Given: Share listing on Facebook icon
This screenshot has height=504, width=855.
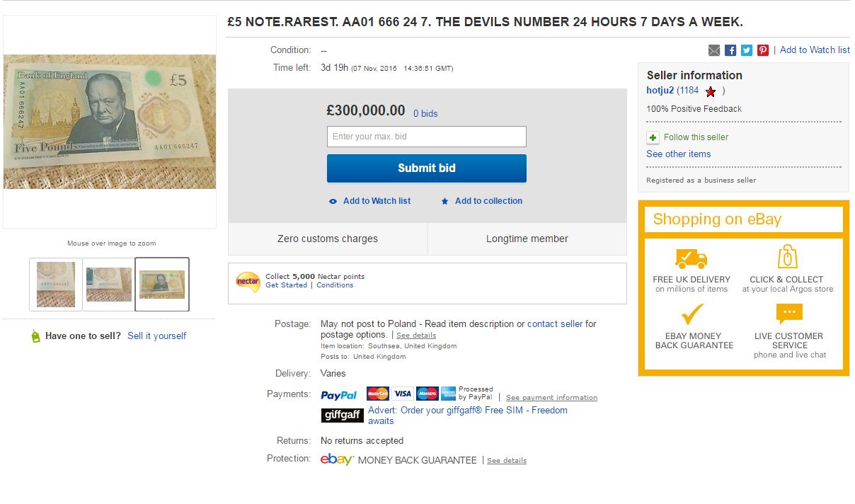Looking at the screenshot, I should (730, 50).
